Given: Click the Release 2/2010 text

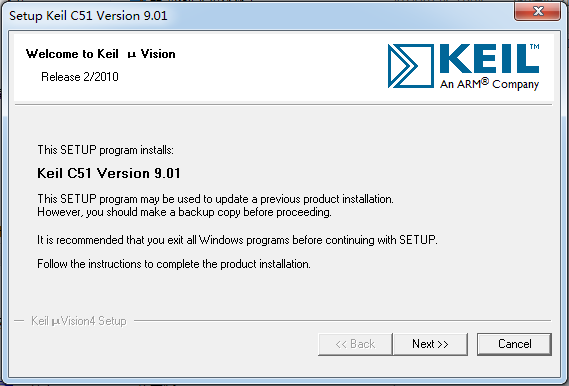Looking at the screenshot, I should (x=80, y=77).
